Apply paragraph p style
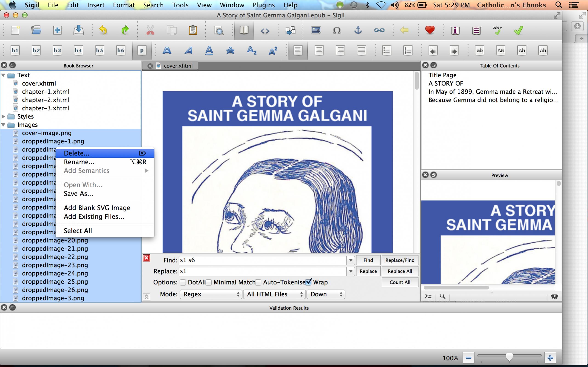This screenshot has height=367, width=588. [x=142, y=50]
